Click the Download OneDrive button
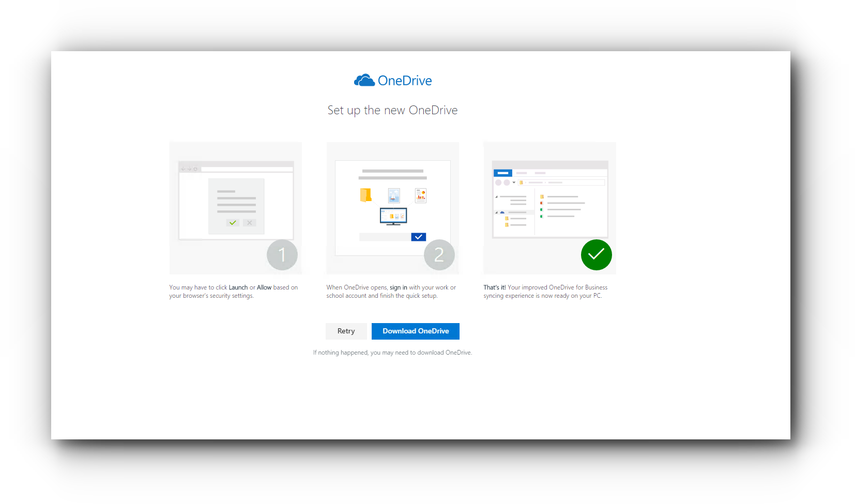 pos(416,331)
